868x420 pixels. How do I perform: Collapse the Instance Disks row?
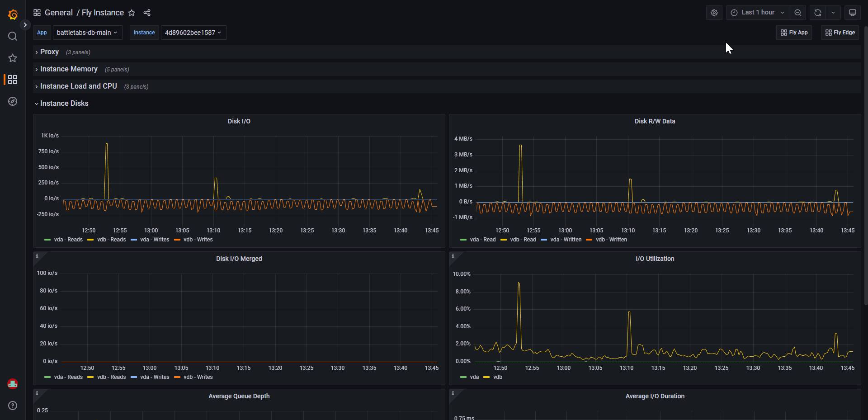coord(64,104)
